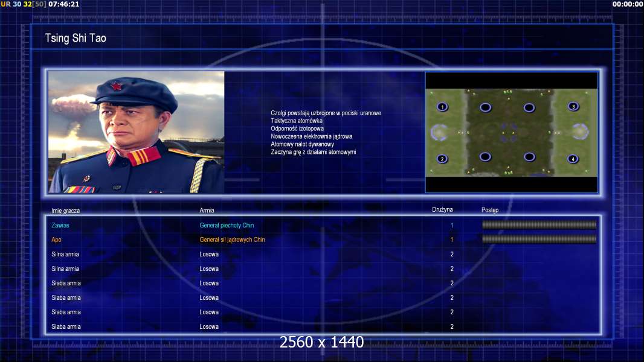
Task: Click the 07:46:21 clock overlay
Action: pyautogui.click(x=63, y=4)
